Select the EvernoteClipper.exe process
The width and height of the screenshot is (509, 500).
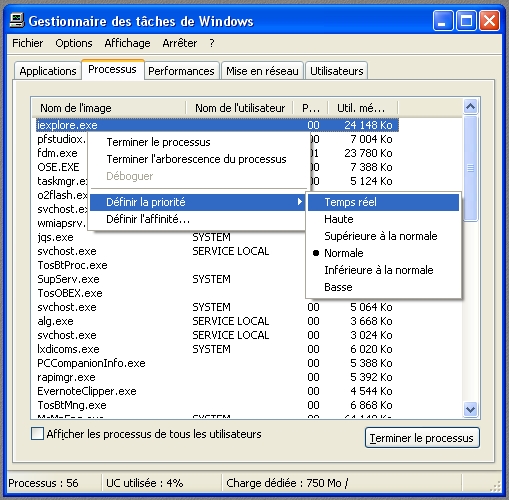click(x=87, y=391)
